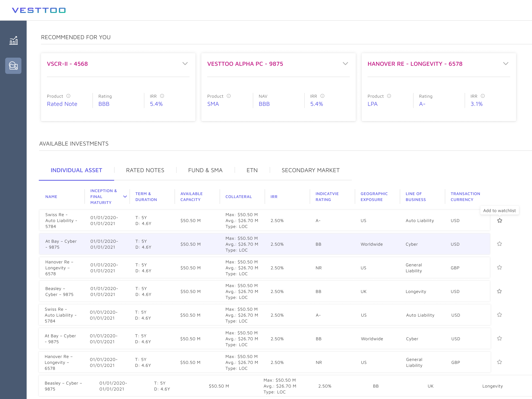Click the 'Add to watchlist' tooltip
This screenshot has height=399, width=532.
(x=499, y=210)
